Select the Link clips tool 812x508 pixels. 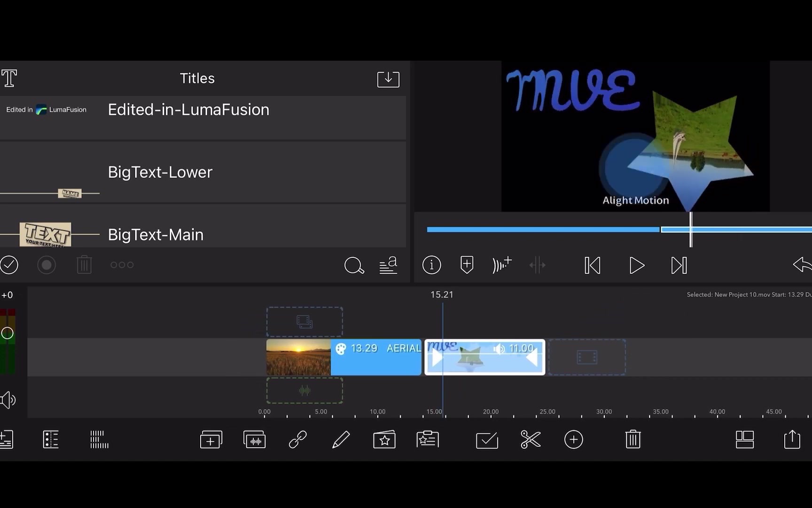297,439
